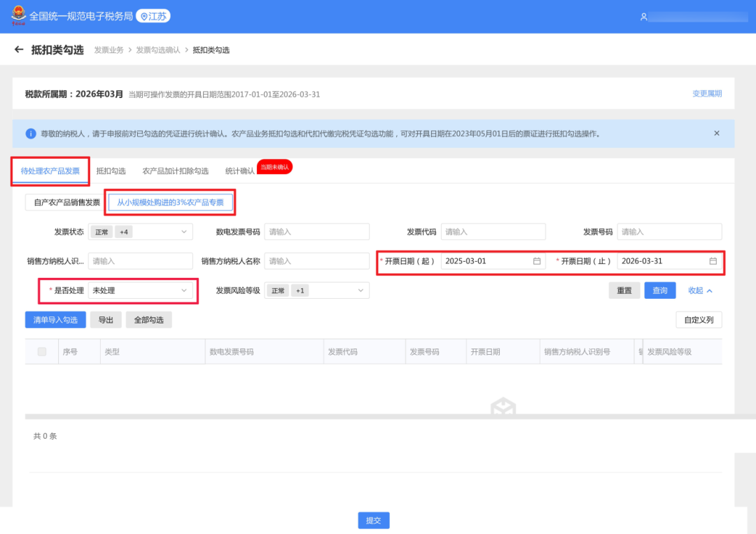Click the back arrow next to 抵扣类勾选
This screenshot has width=756, height=534.
(19, 49)
